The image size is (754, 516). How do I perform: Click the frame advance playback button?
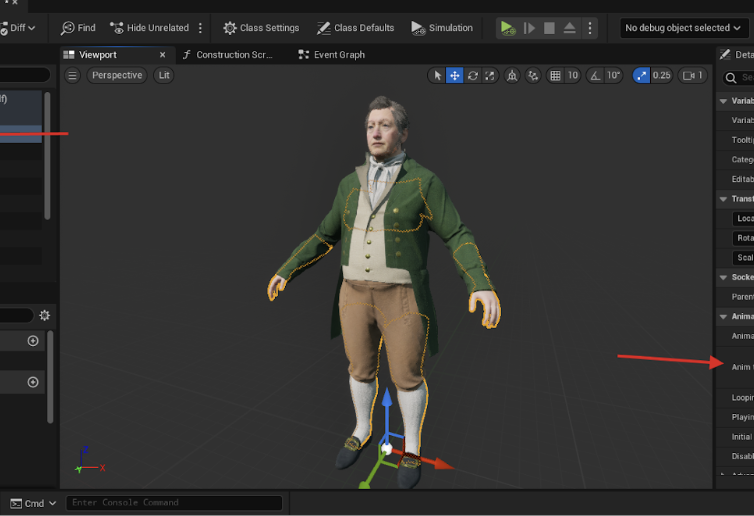(529, 28)
